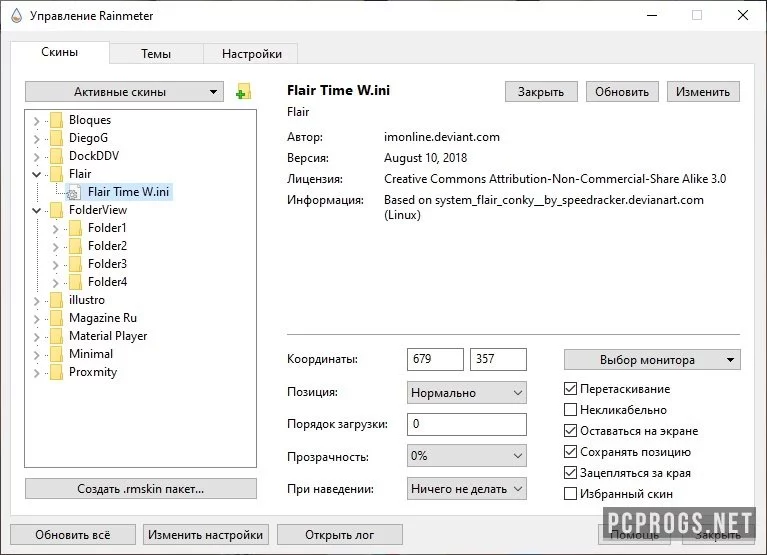The image size is (767, 555).
Task: Click the Minimal folder icon
Action: (x=57, y=355)
